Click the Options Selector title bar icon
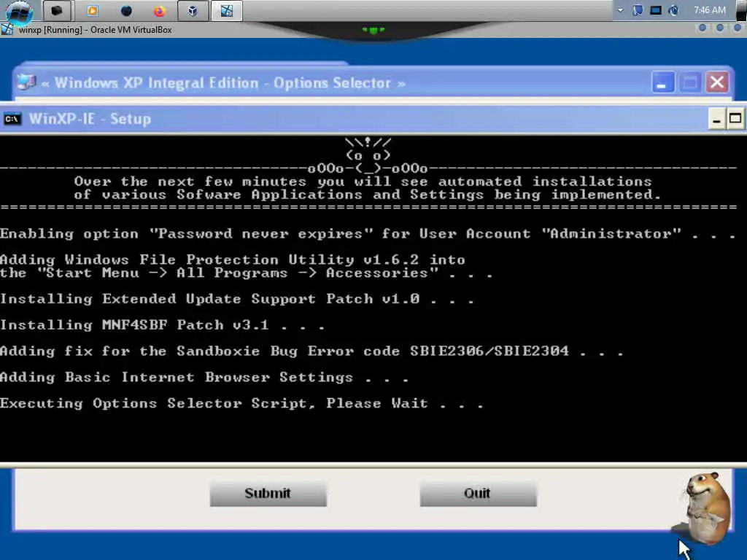Image resolution: width=747 pixels, height=560 pixels. point(26,82)
